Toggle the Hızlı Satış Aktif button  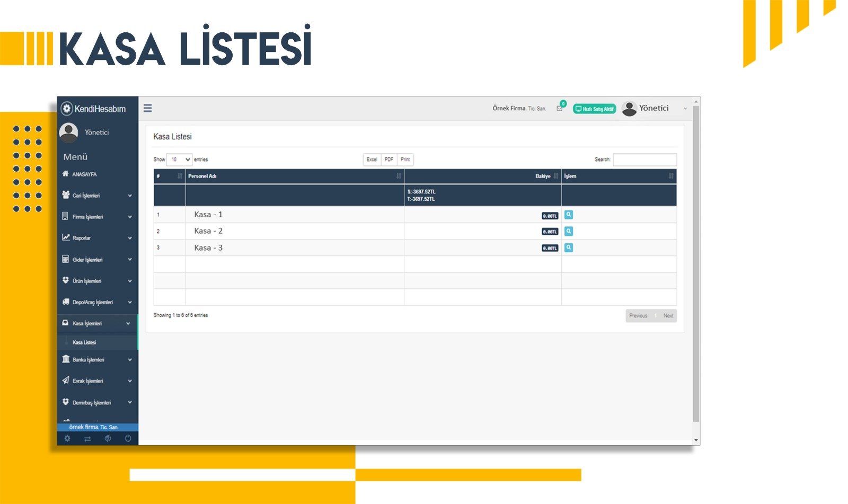pos(594,109)
